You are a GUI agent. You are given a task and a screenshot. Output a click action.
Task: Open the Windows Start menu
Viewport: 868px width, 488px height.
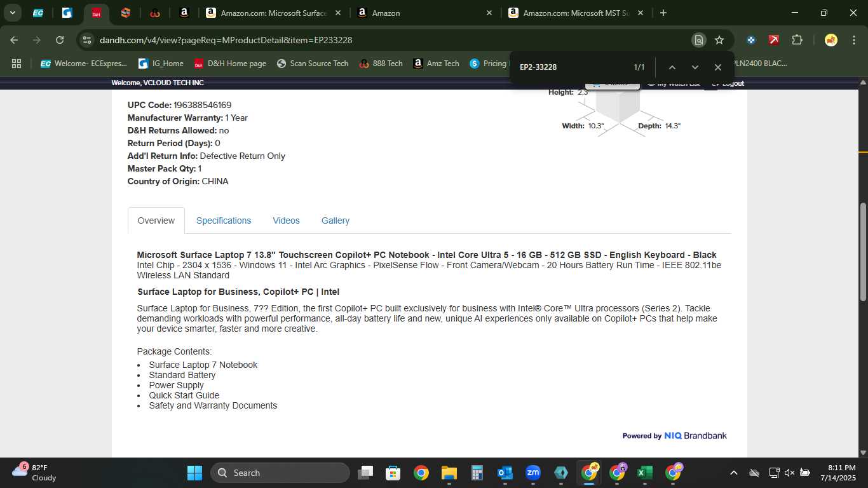tap(194, 473)
